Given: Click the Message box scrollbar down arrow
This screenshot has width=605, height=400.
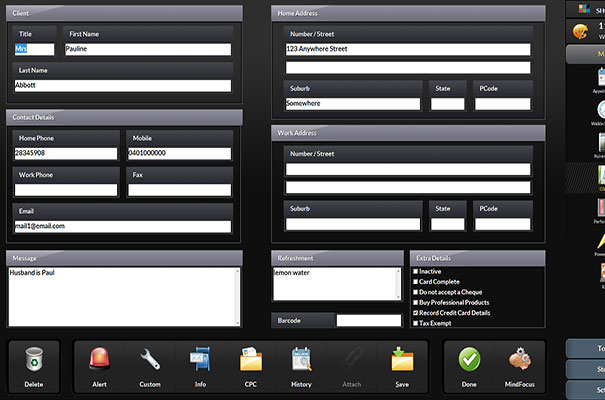Looking at the screenshot, I should [237, 322].
